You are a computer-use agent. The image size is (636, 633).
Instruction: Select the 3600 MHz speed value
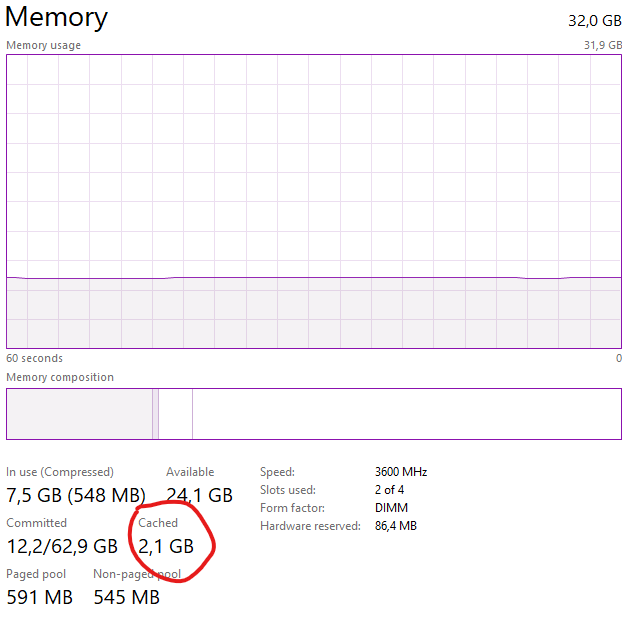point(401,472)
